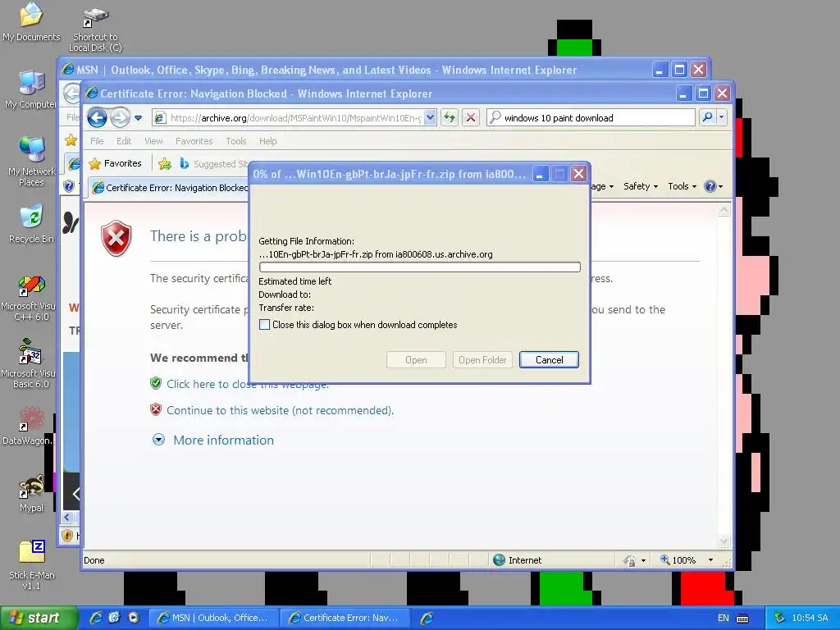The width and height of the screenshot is (840, 630).
Task: Click the download progress bar
Action: pos(419,267)
